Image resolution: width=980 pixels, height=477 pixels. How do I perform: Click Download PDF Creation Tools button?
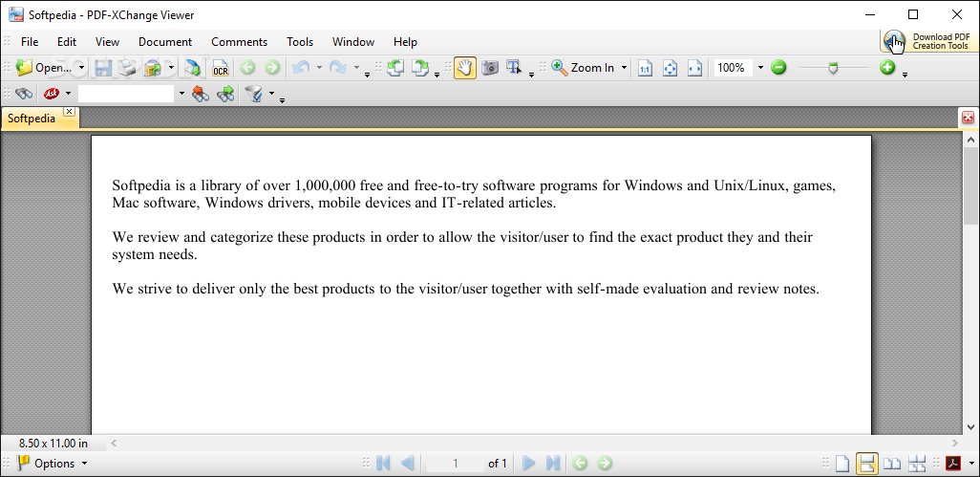click(928, 41)
